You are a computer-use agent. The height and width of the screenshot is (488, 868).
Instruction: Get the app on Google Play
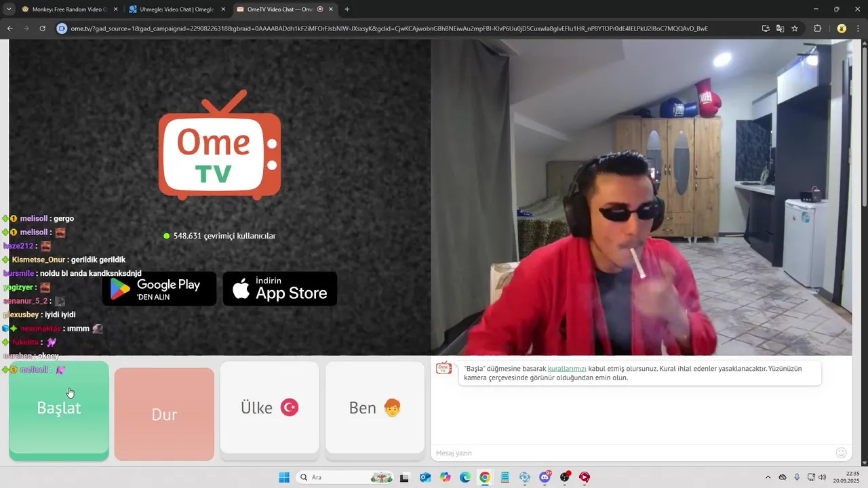pyautogui.click(x=159, y=289)
